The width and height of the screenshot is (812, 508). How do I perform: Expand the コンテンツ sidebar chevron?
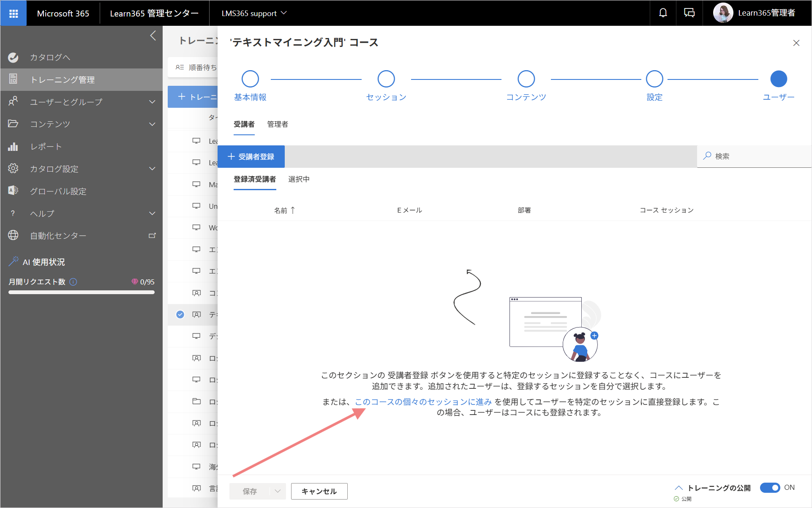[152, 124]
